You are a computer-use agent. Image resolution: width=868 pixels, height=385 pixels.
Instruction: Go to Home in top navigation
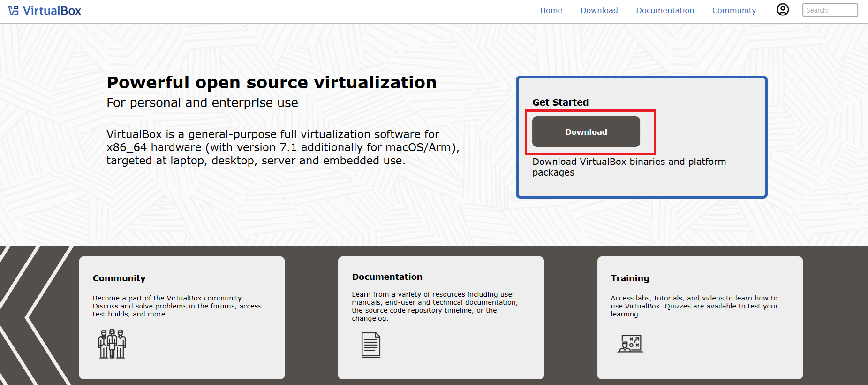pyautogui.click(x=551, y=10)
